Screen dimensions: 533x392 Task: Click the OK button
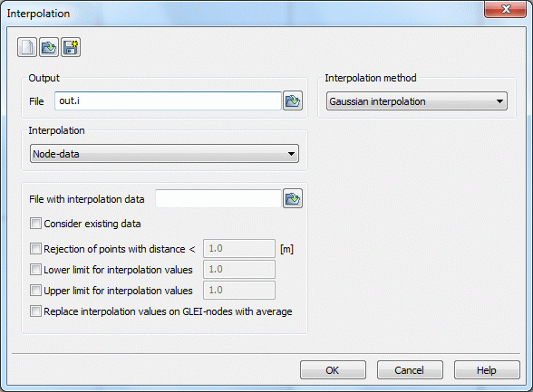coord(333,370)
